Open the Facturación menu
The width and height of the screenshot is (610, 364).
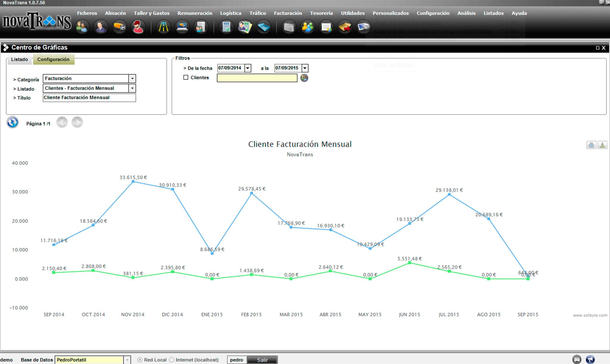click(288, 13)
